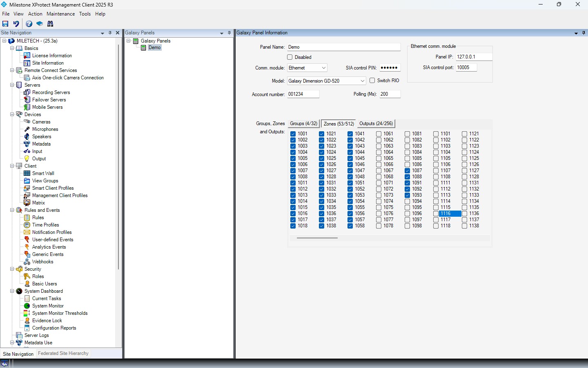Screen dimensions: 588x368
Task: Close the Site Navigation pane
Action: coord(118,33)
